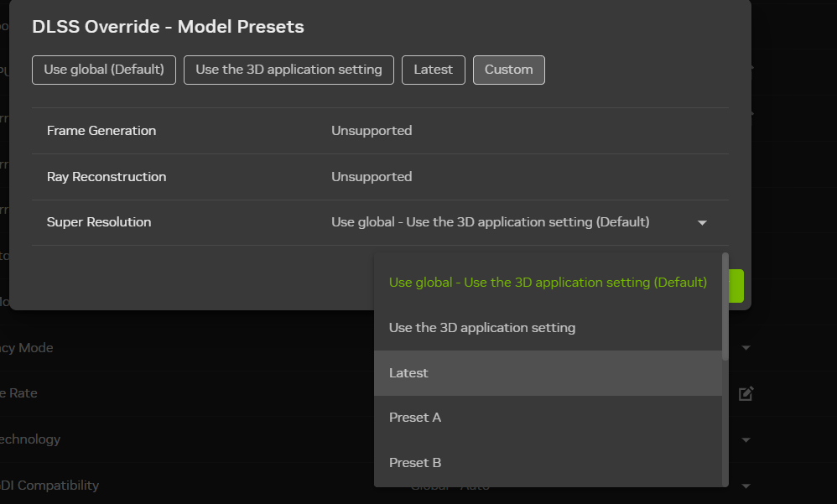Open the dropdown arrow on the Technology row
The height and width of the screenshot is (504, 837).
746,439
